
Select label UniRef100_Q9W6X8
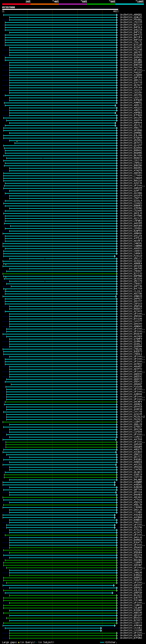coord(131,296)
